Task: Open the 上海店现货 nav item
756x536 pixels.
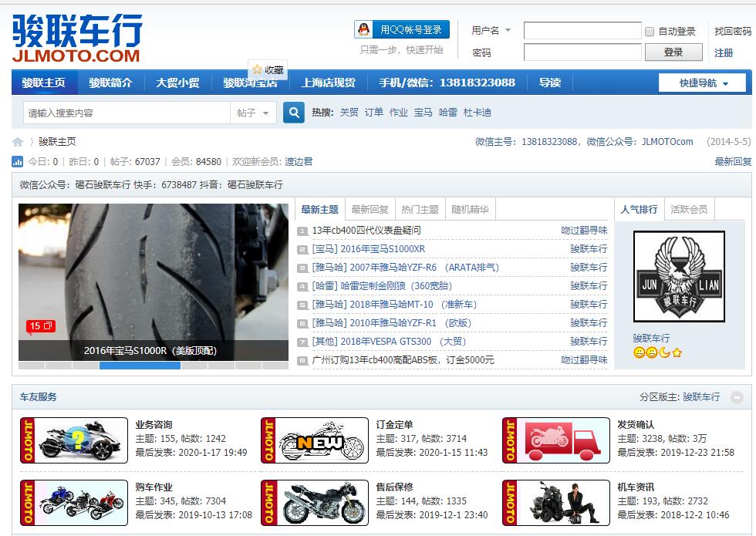Action: tap(329, 83)
